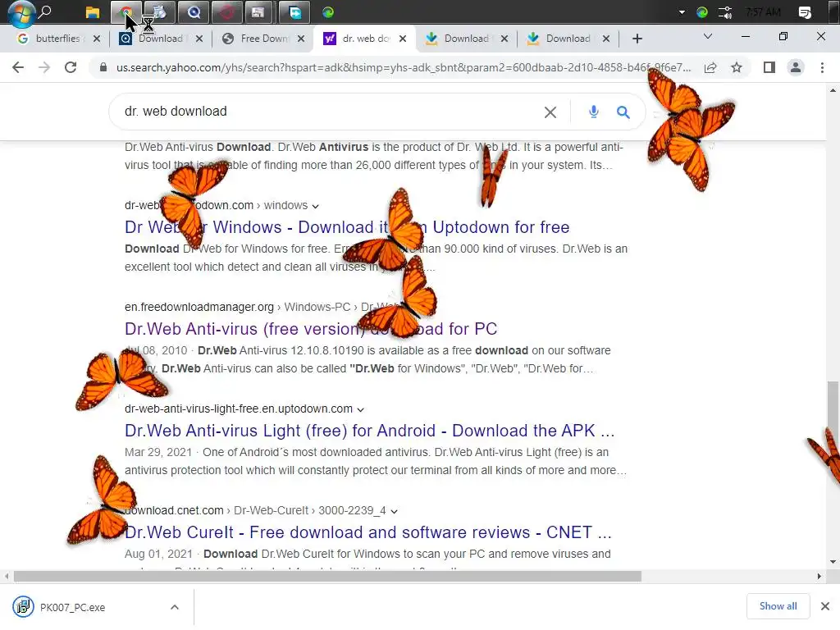This screenshot has height=630, width=840.
Task: Bookmark this page with star
Action: (x=737, y=67)
